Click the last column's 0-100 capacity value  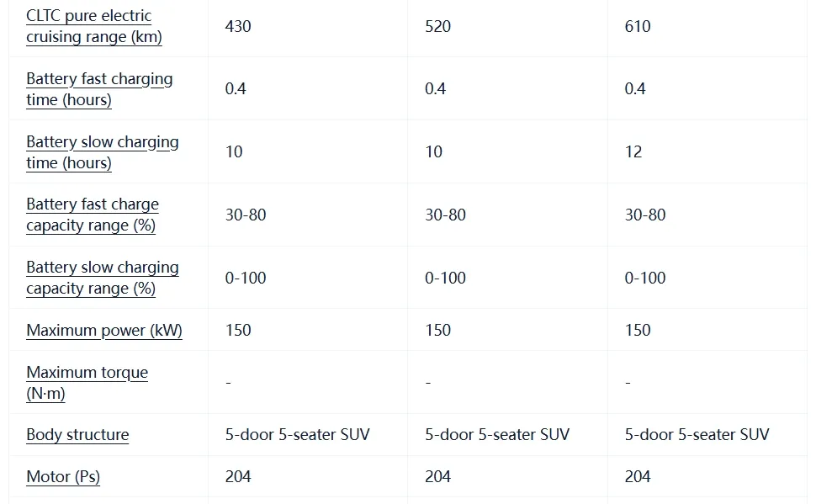pos(645,278)
